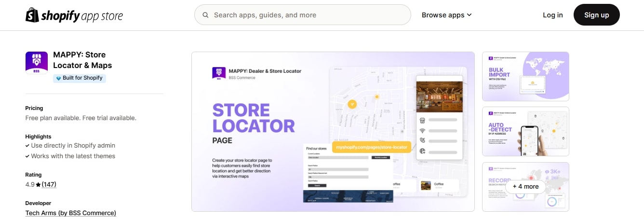
Task: Click the Shopify app store logo
Action: [x=74, y=15]
